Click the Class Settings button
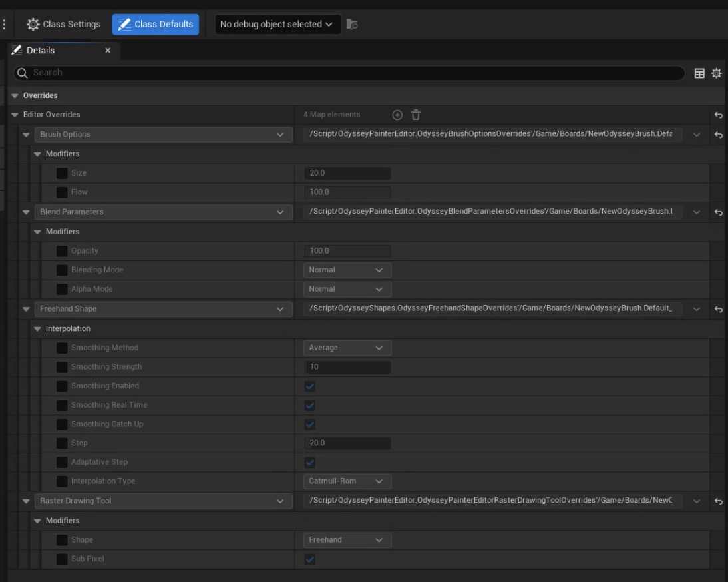Image resolution: width=728 pixels, height=582 pixels. 63,24
